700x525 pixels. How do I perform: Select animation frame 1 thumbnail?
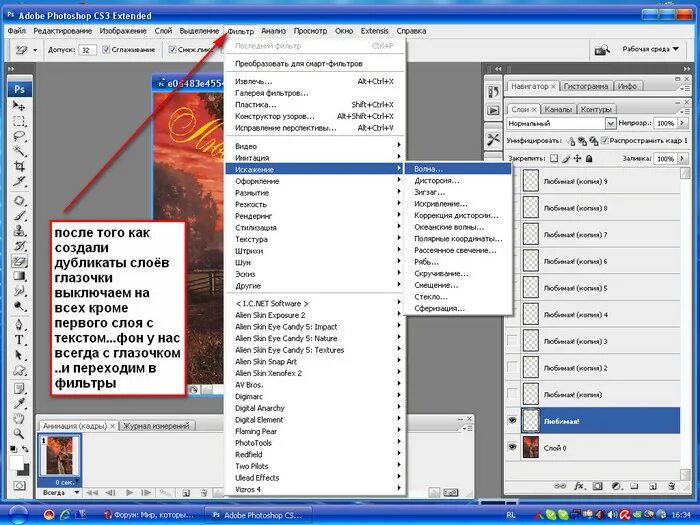point(60,456)
